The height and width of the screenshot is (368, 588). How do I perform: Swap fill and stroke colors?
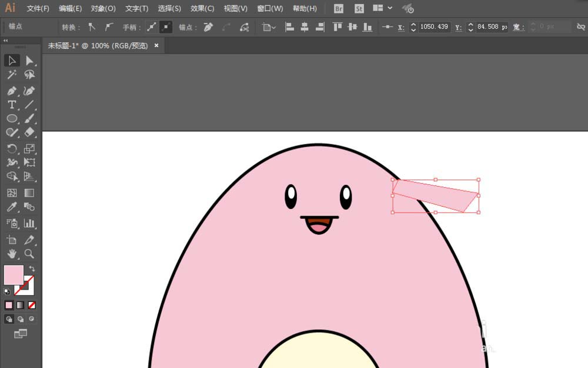click(x=32, y=268)
